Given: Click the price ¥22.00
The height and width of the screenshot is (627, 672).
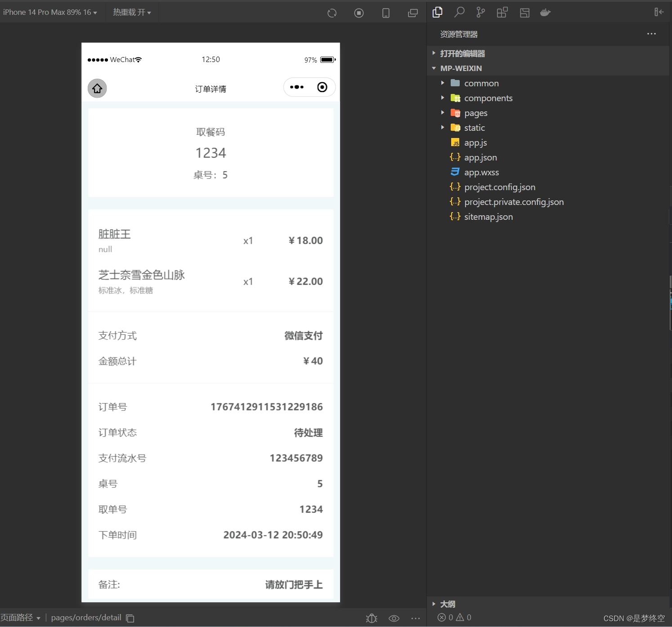Looking at the screenshot, I should click(x=305, y=281).
